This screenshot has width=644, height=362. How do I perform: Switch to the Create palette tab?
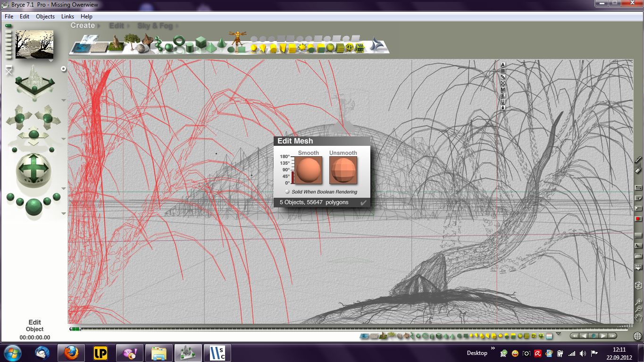click(83, 25)
